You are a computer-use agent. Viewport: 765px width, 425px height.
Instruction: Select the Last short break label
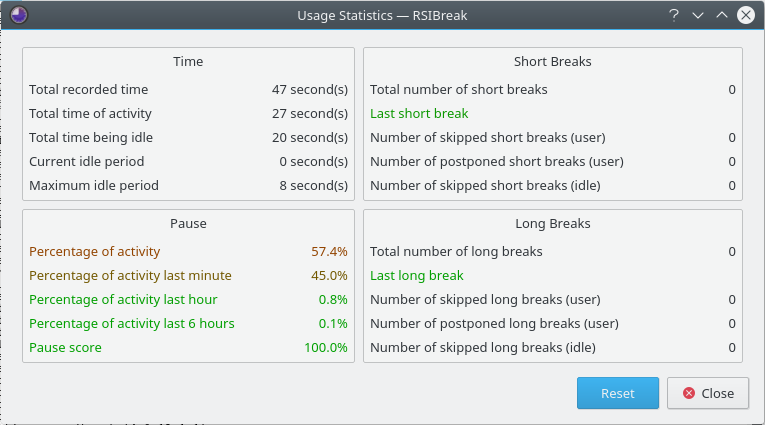pos(419,113)
